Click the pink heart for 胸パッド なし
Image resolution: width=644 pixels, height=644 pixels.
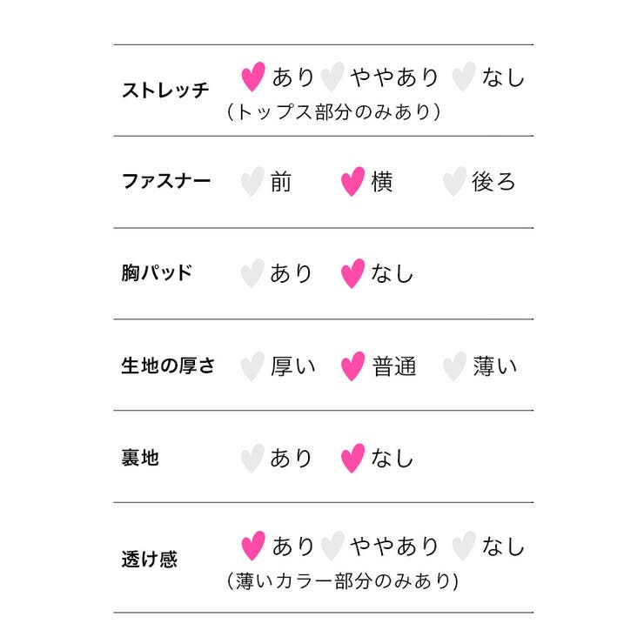352,273
